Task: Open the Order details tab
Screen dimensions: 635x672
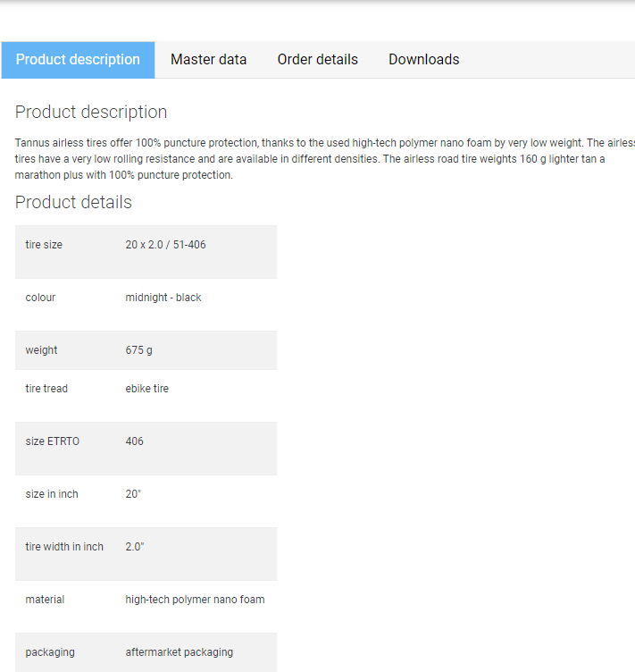Action: 318,60
